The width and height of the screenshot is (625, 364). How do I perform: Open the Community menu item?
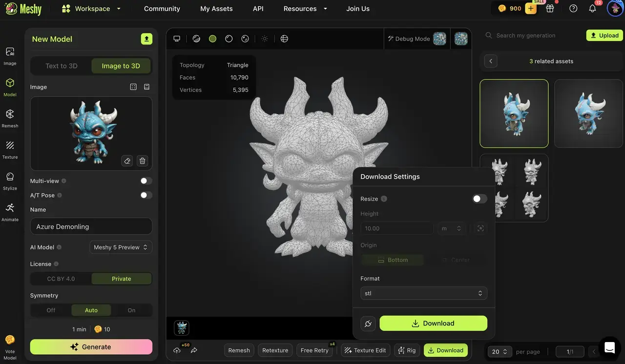click(162, 9)
